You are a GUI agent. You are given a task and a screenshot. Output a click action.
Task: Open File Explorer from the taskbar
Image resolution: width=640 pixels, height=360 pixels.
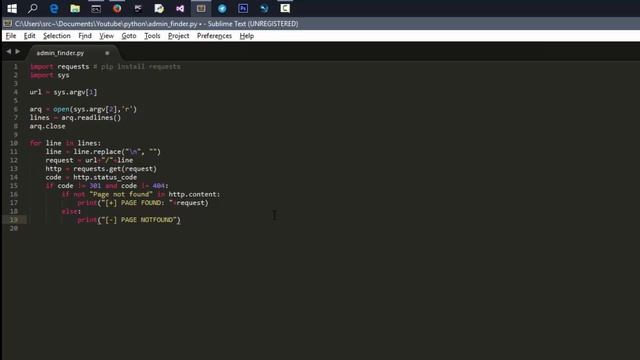[x=75, y=8]
